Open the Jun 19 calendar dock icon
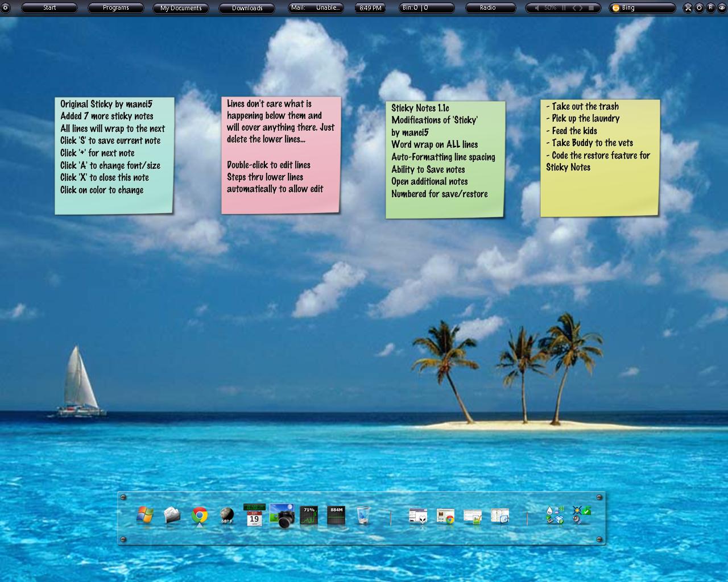Image resolution: width=728 pixels, height=582 pixels. click(254, 517)
